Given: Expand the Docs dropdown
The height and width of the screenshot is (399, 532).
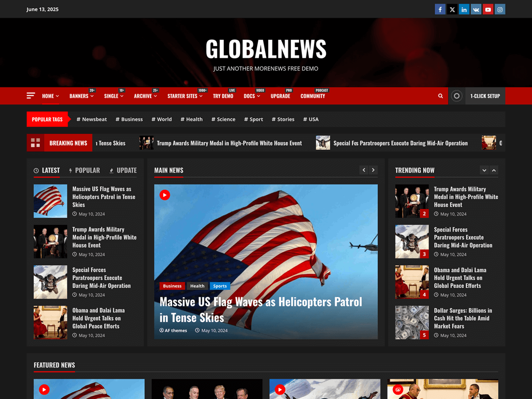Looking at the screenshot, I should click(252, 96).
